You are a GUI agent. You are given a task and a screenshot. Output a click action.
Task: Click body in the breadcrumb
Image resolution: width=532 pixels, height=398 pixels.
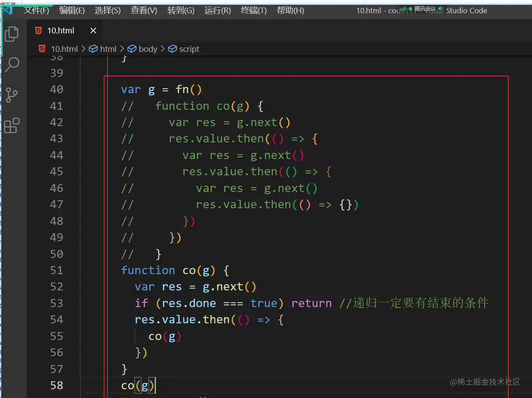point(148,49)
